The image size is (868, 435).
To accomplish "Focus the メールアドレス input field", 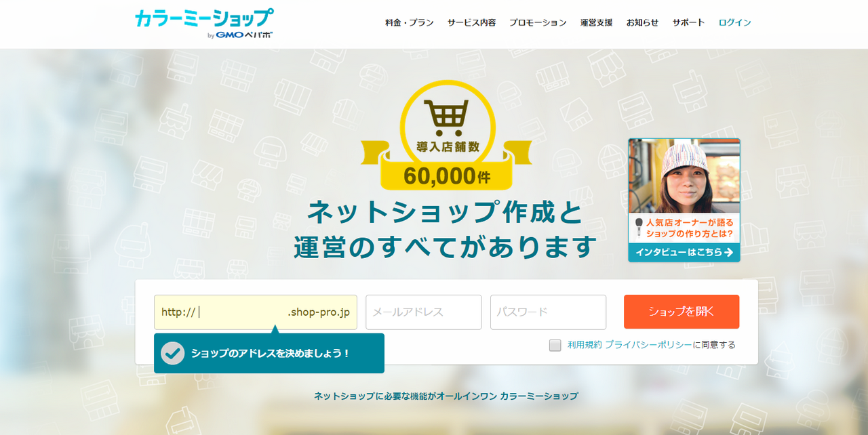I will click(x=424, y=312).
